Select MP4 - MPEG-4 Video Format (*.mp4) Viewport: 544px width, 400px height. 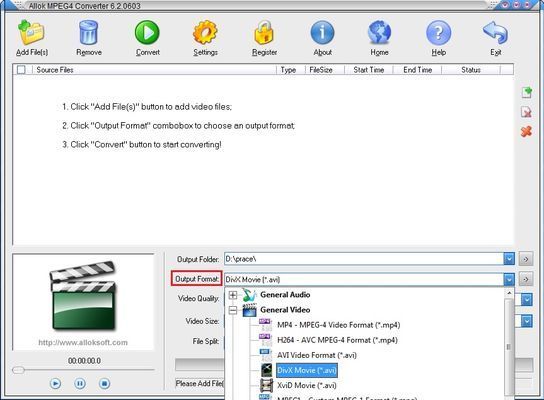click(x=339, y=325)
